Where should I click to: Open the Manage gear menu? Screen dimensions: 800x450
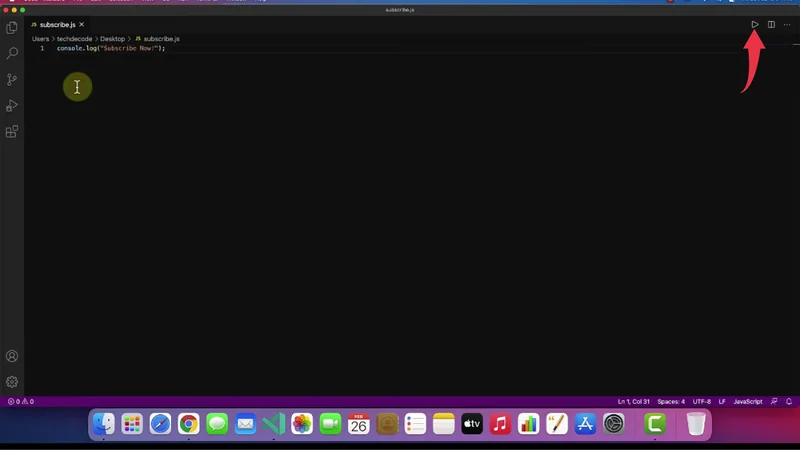12,381
